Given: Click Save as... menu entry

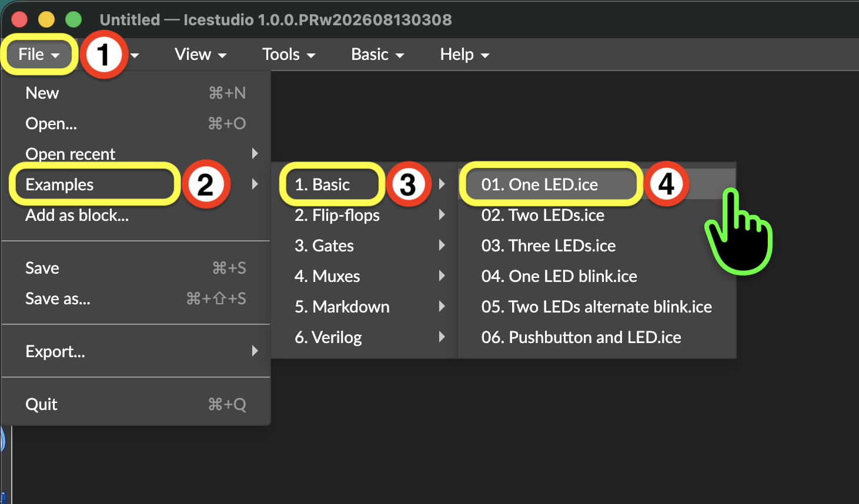Looking at the screenshot, I should coord(136,298).
